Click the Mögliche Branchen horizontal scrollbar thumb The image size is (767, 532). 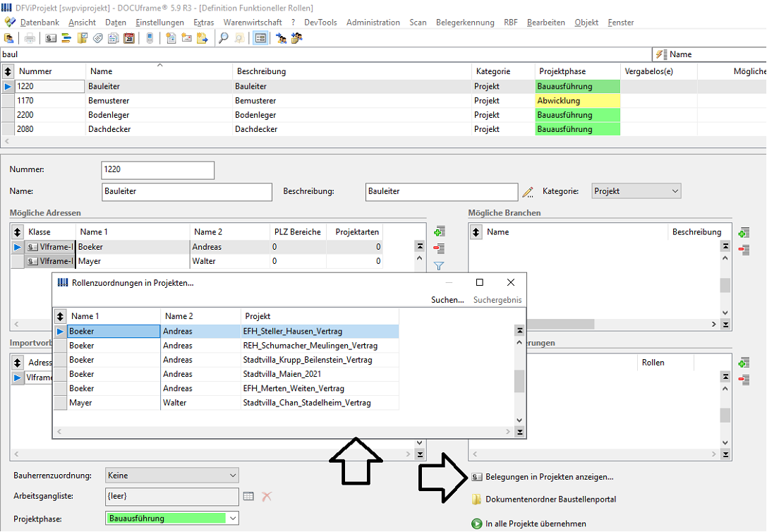tap(560, 324)
